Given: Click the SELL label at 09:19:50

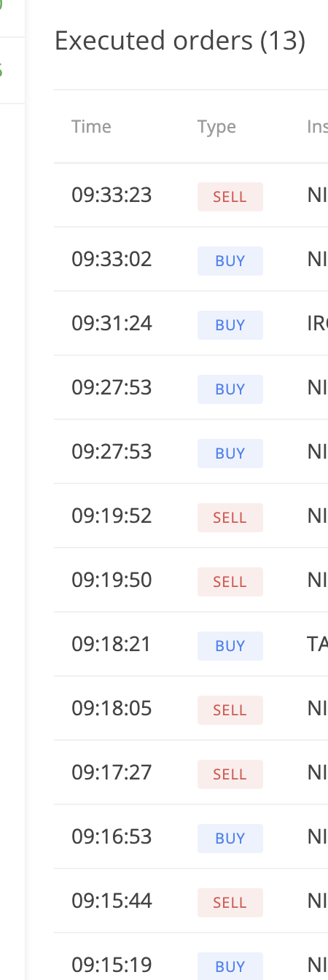Looking at the screenshot, I should pyautogui.click(x=230, y=582).
